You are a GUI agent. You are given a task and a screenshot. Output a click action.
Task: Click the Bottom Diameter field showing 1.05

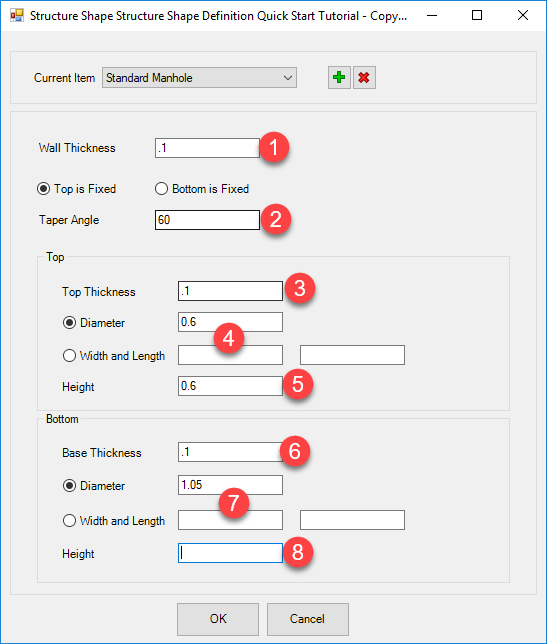230,485
